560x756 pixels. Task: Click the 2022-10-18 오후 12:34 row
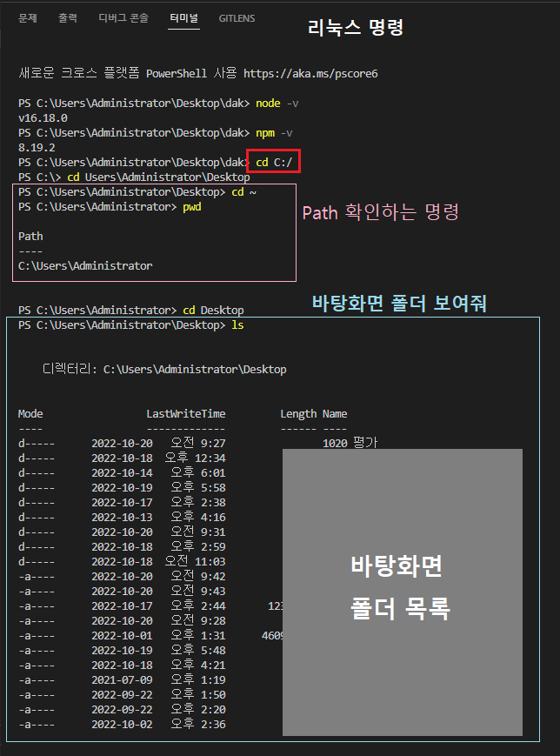pyautogui.click(x=122, y=458)
